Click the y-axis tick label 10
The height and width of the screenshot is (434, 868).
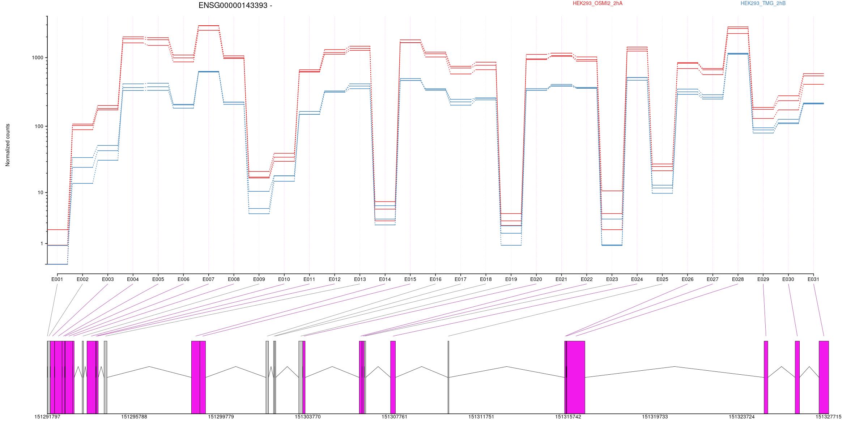41,192
